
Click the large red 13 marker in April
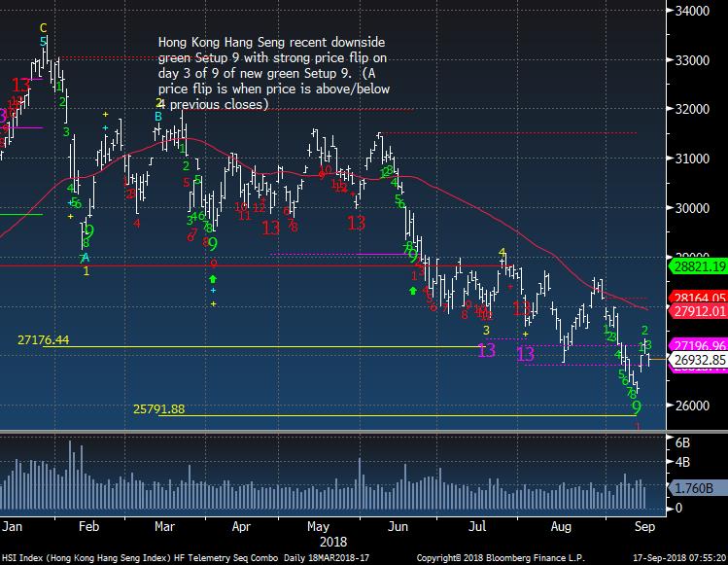coord(270,229)
